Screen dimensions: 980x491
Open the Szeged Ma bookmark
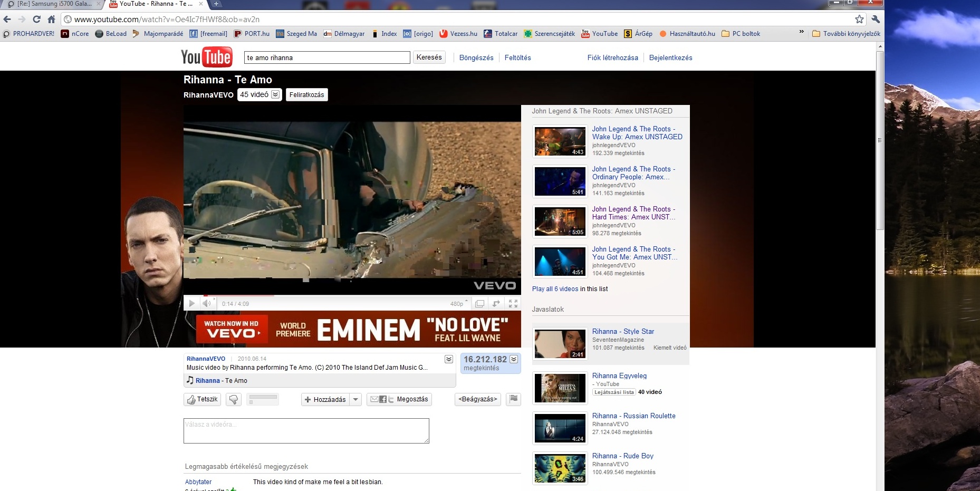point(296,34)
